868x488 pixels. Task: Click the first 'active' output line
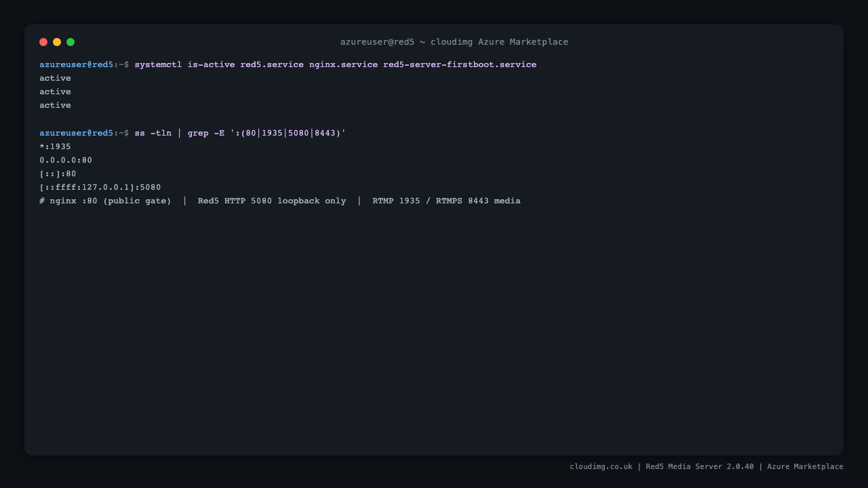[x=55, y=79]
